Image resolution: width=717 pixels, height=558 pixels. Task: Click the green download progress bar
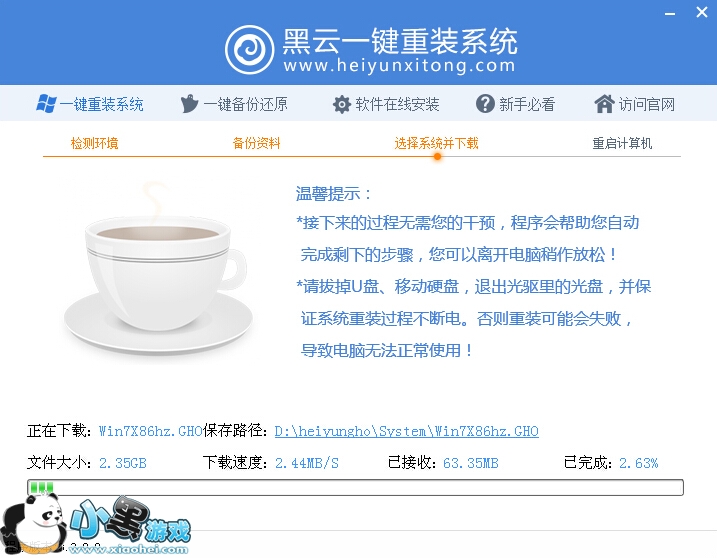(355, 488)
